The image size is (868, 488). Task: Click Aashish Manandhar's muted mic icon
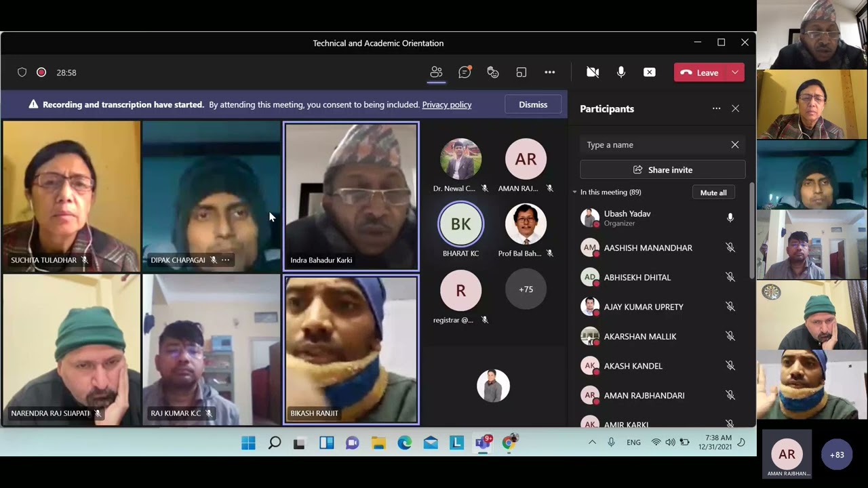730,248
